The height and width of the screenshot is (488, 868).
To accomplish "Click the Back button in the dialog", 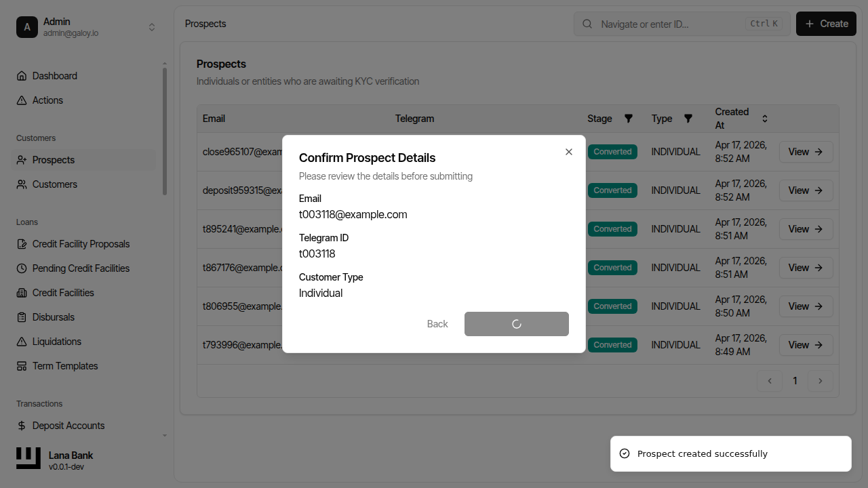I will coord(437,324).
